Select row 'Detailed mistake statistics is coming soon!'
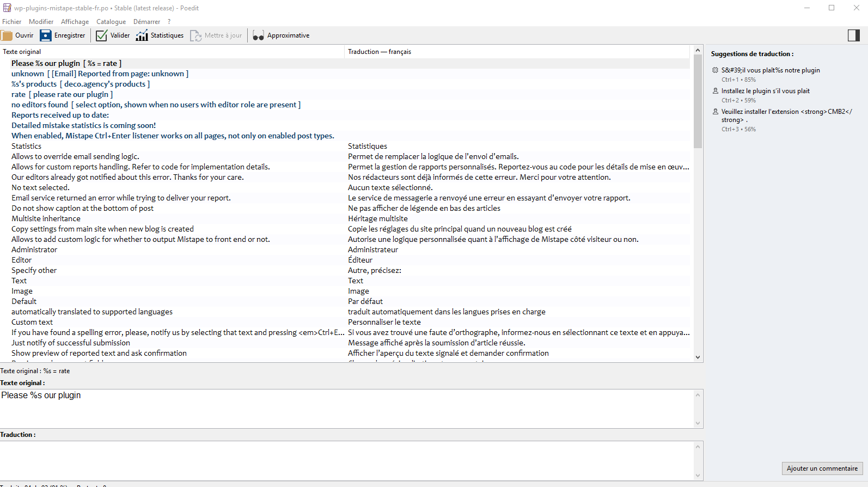This screenshot has width=868, height=487. pyautogui.click(x=346, y=125)
